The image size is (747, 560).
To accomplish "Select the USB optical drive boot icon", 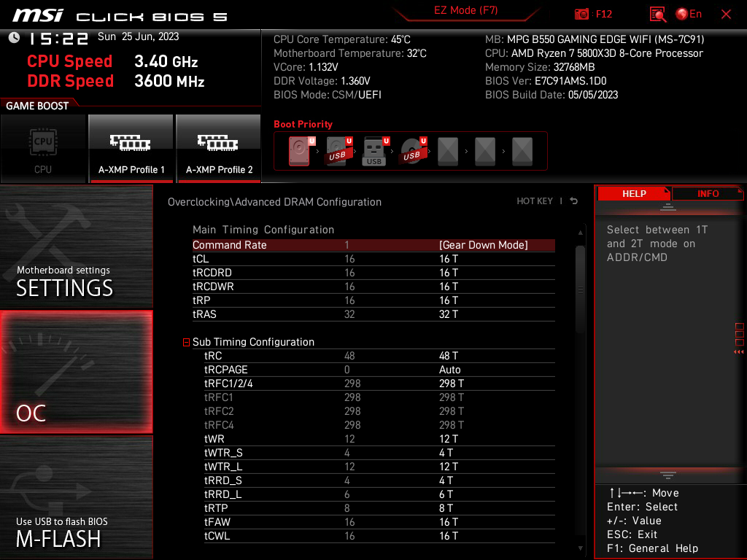I will (x=413, y=151).
